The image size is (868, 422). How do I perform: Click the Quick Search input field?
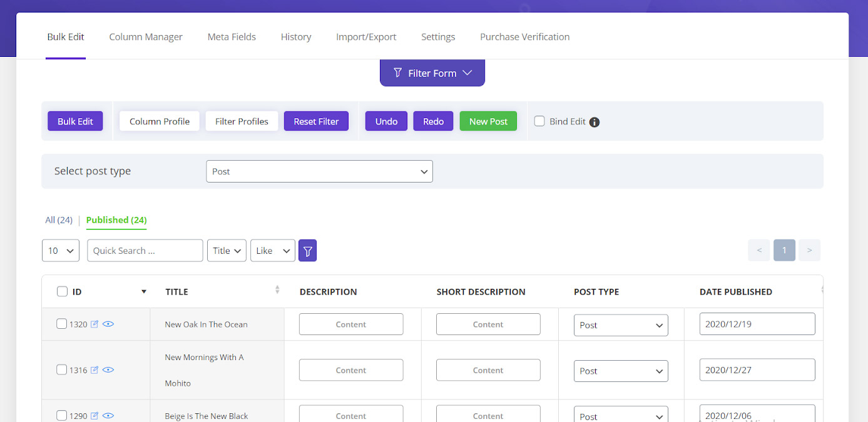point(145,251)
